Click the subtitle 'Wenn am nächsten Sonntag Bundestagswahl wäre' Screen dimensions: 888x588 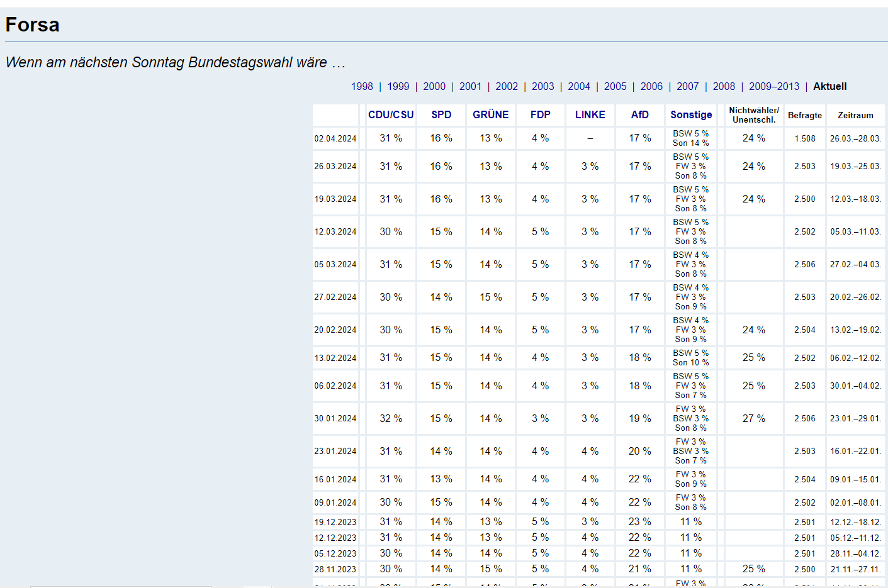tap(176, 62)
